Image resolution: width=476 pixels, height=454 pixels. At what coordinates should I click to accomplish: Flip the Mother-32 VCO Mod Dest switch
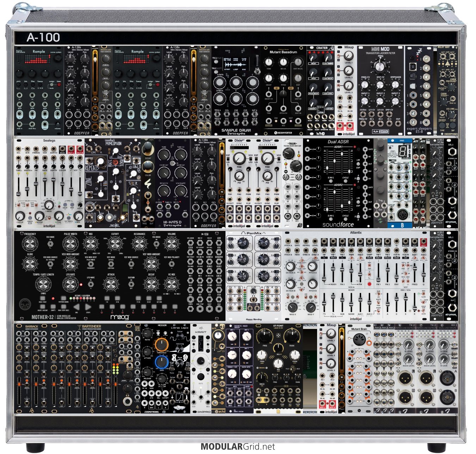point(91,263)
